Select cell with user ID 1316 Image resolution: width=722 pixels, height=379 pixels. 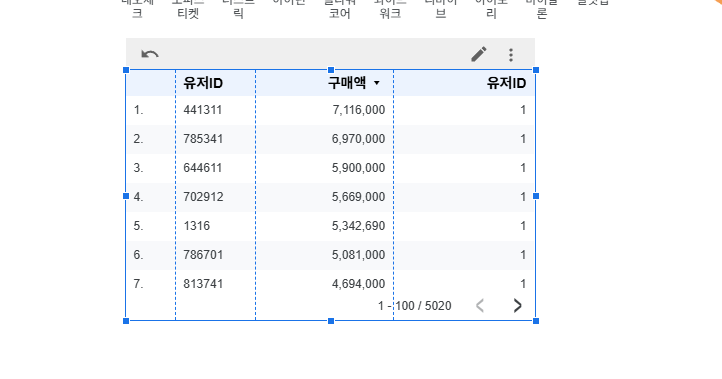197,226
